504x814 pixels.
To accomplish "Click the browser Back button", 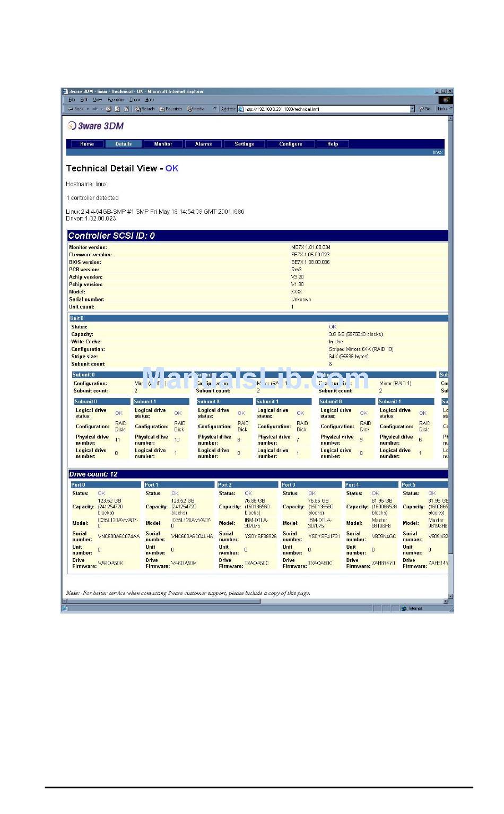I will coord(75,109).
